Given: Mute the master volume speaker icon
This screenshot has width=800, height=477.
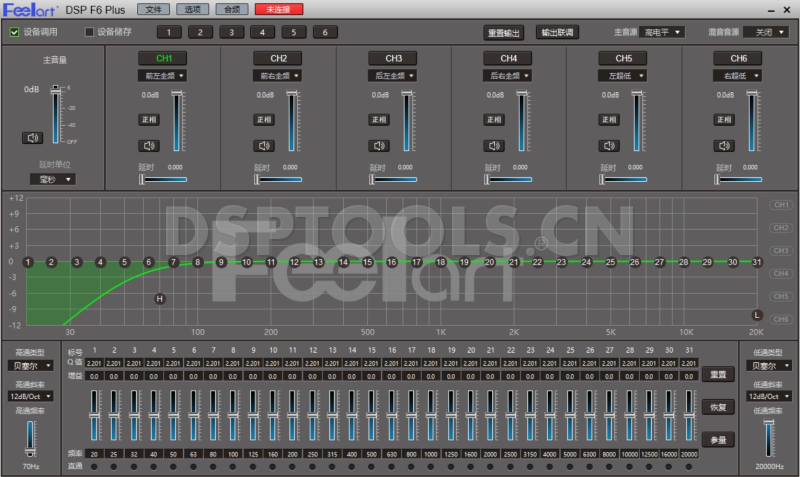Looking at the screenshot, I should 32,137.
